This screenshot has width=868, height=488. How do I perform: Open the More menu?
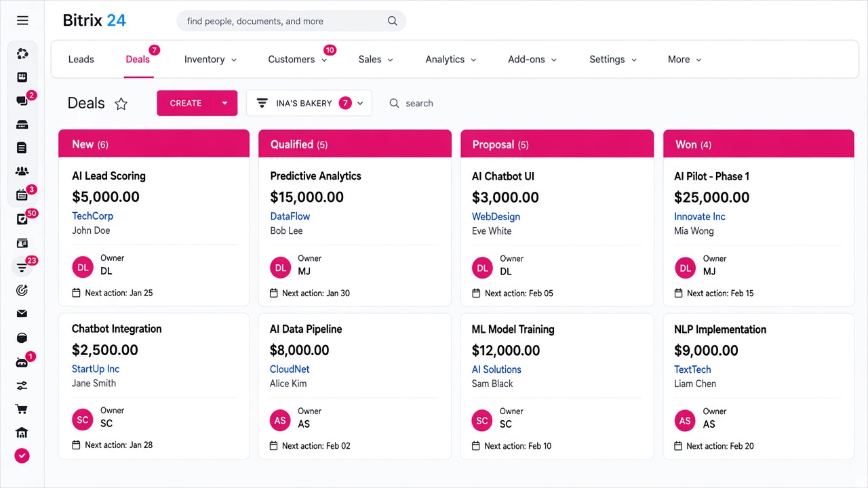[684, 60]
